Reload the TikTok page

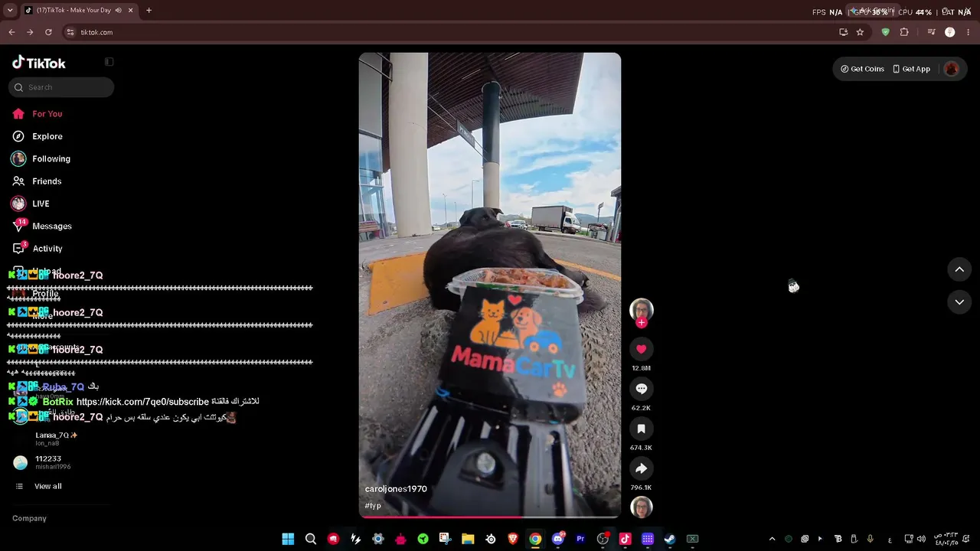coord(48,32)
